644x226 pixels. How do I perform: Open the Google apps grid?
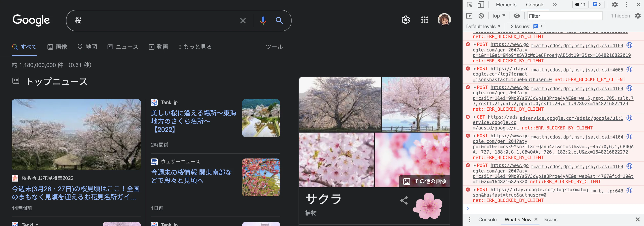(424, 20)
